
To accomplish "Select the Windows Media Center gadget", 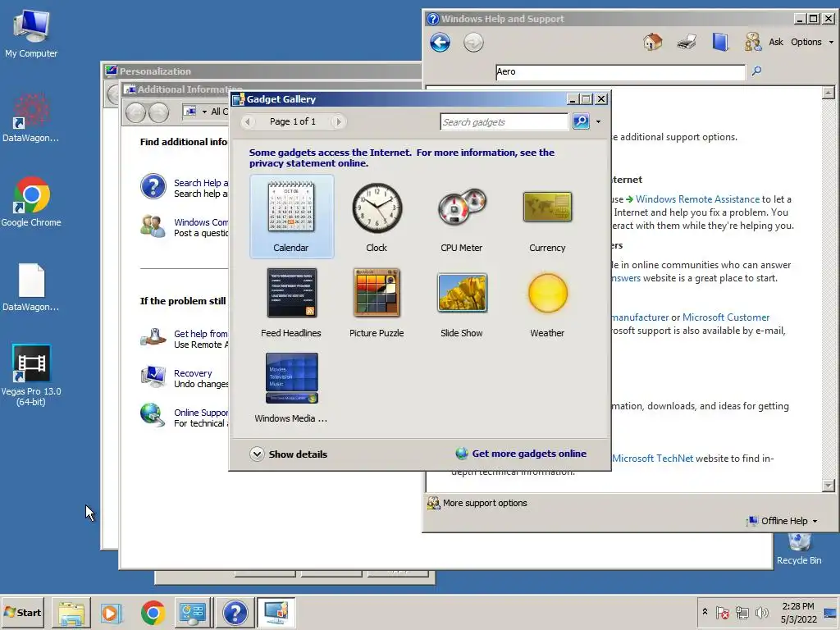I will coord(291,387).
